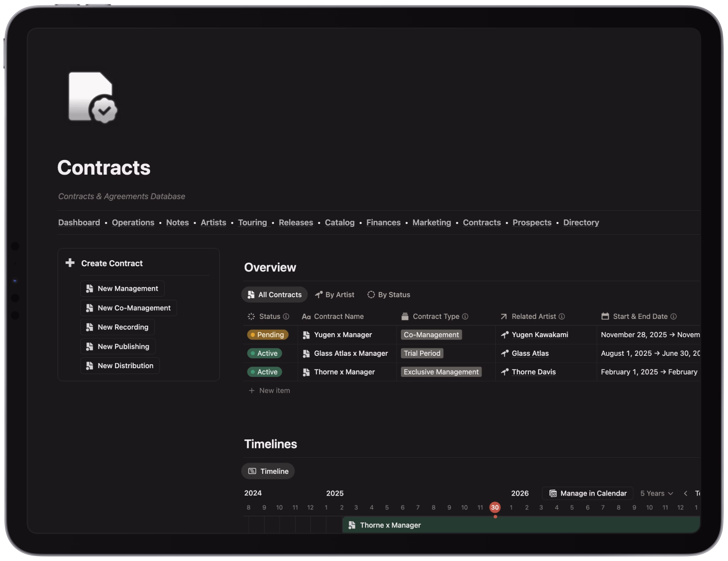Create a New Co-Management contract
Screen dimensions: 728x561
[128, 308]
